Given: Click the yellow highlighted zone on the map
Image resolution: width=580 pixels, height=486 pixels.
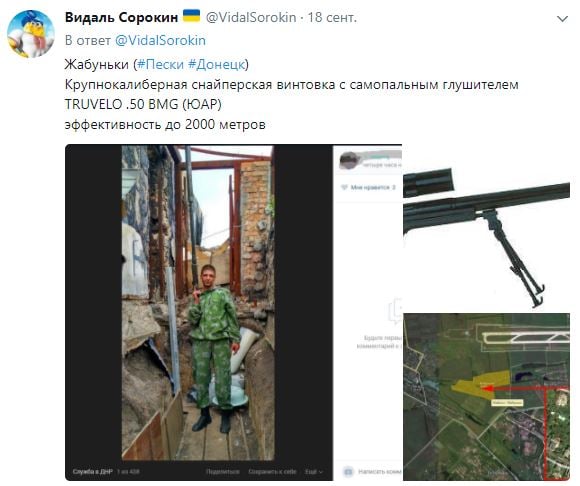Looking at the screenshot, I should tap(481, 385).
